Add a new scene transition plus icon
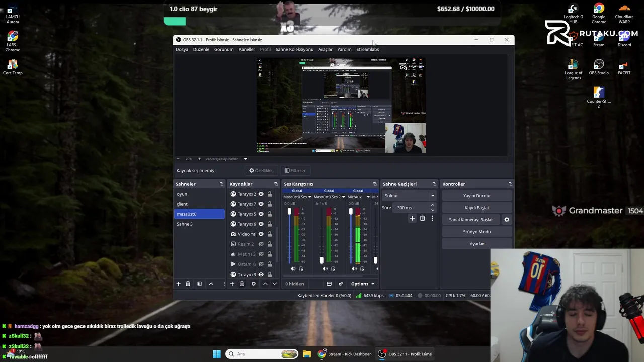 point(412,218)
